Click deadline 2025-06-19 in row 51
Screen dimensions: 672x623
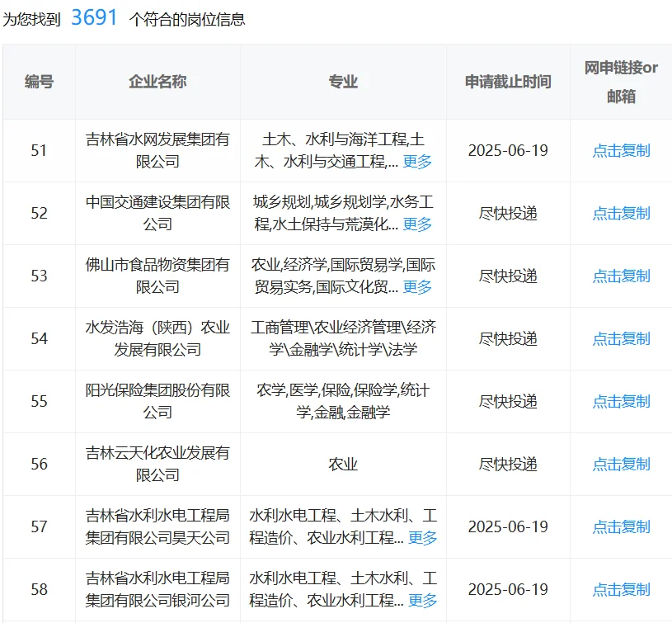(x=508, y=150)
